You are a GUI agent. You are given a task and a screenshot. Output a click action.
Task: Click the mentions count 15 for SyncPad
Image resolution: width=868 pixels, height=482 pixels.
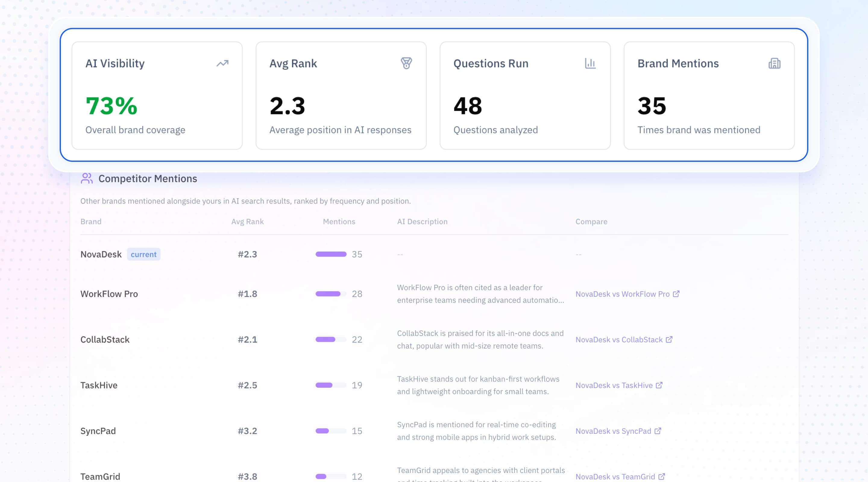point(357,431)
